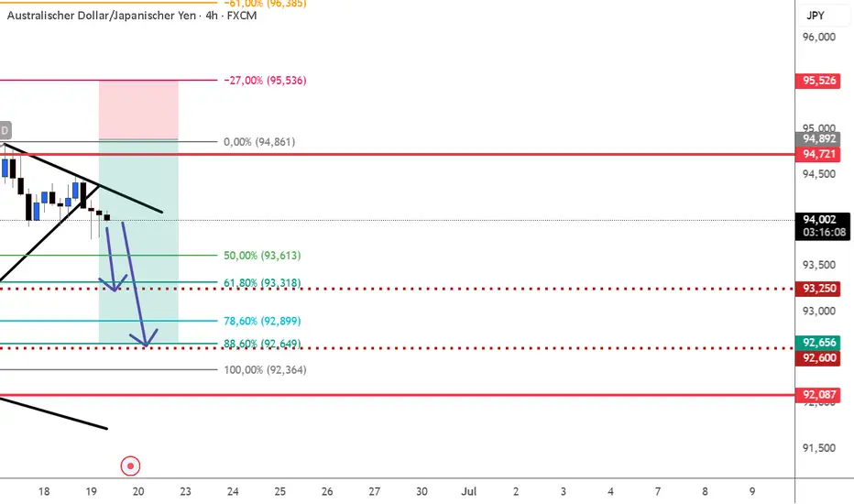Click the gray D marker badge
The width and height of the screenshot is (854, 504).
tap(5, 130)
